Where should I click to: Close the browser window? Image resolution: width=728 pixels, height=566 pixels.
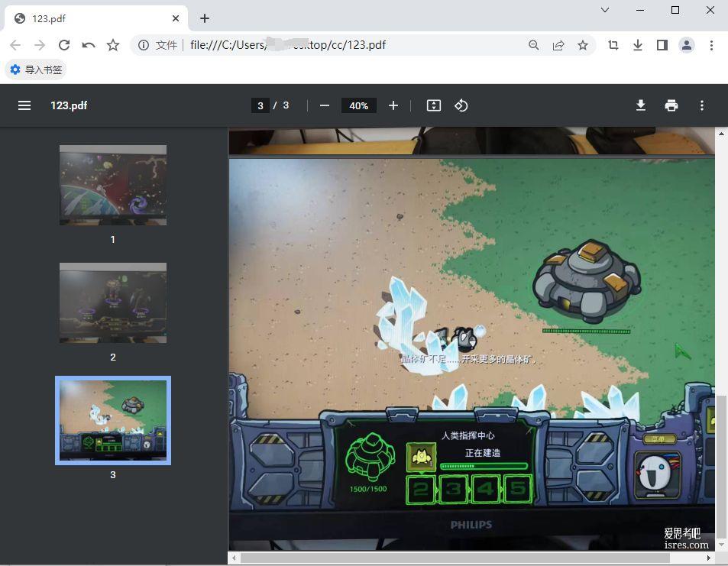710,10
